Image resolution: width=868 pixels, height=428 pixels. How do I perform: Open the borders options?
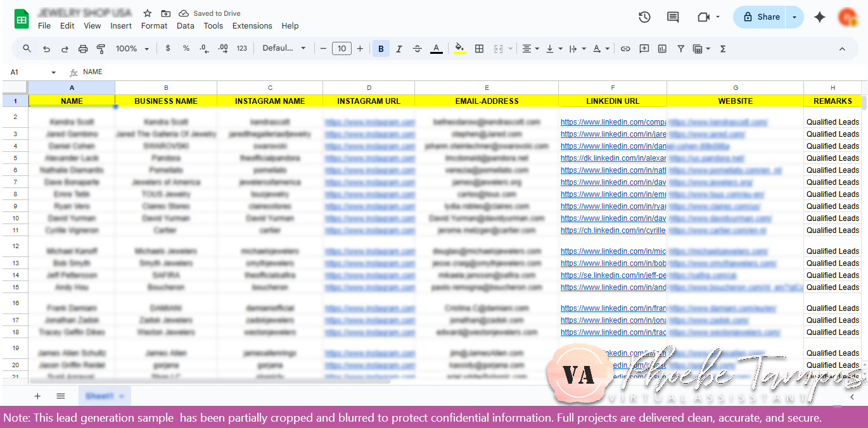coord(479,48)
